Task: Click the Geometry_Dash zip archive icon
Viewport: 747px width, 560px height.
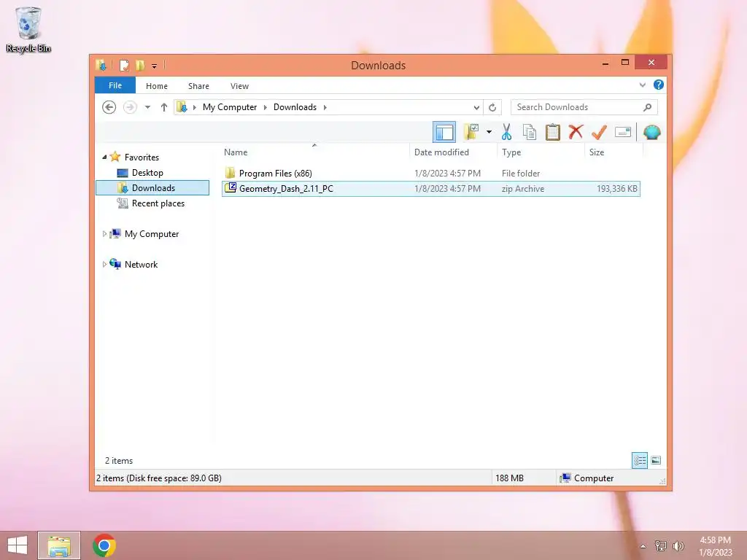Action: click(x=230, y=187)
